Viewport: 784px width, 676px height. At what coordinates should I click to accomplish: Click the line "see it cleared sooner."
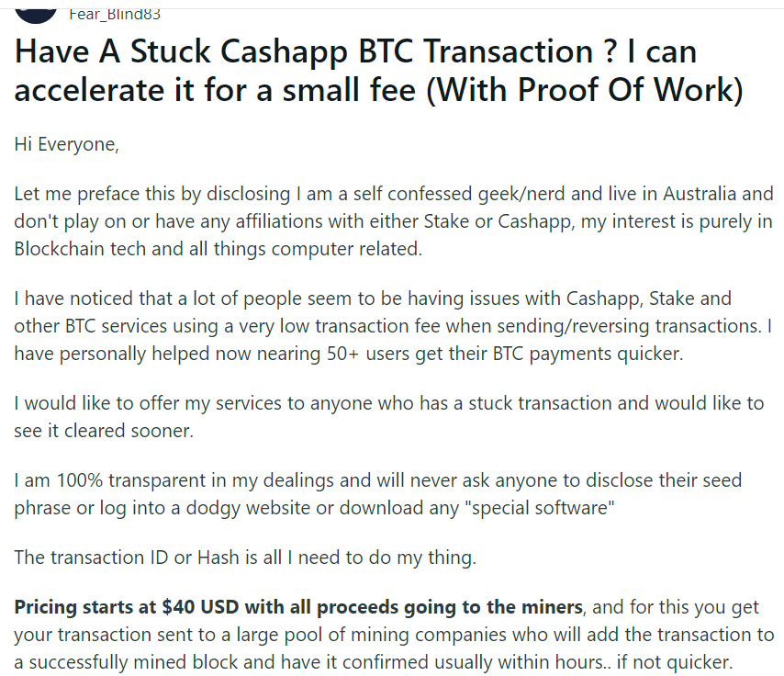point(104,431)
